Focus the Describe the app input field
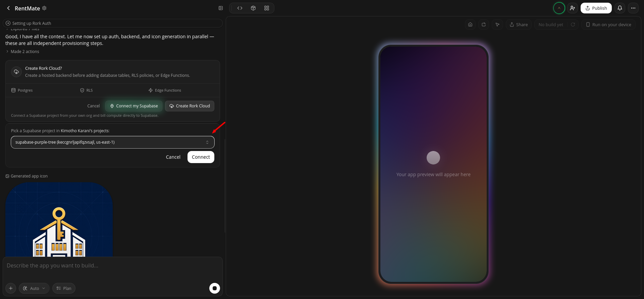Viewport: 644px width, 299px height. tap(113, 266)
